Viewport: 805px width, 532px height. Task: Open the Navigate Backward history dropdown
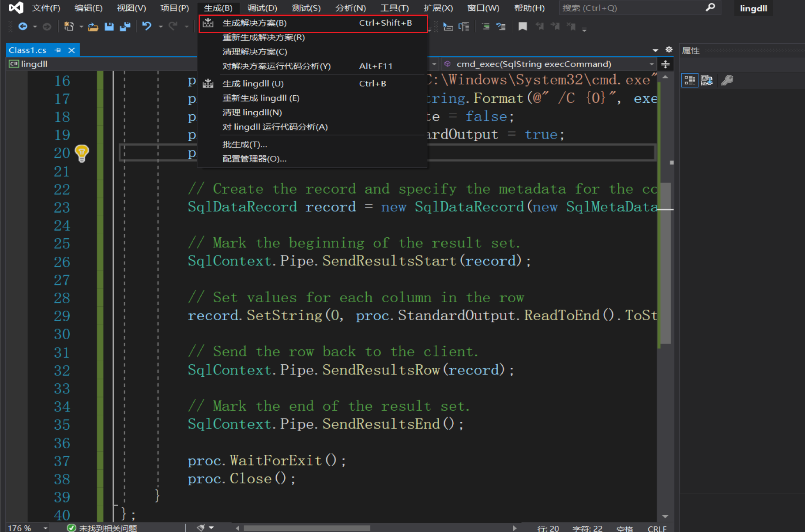35,27
